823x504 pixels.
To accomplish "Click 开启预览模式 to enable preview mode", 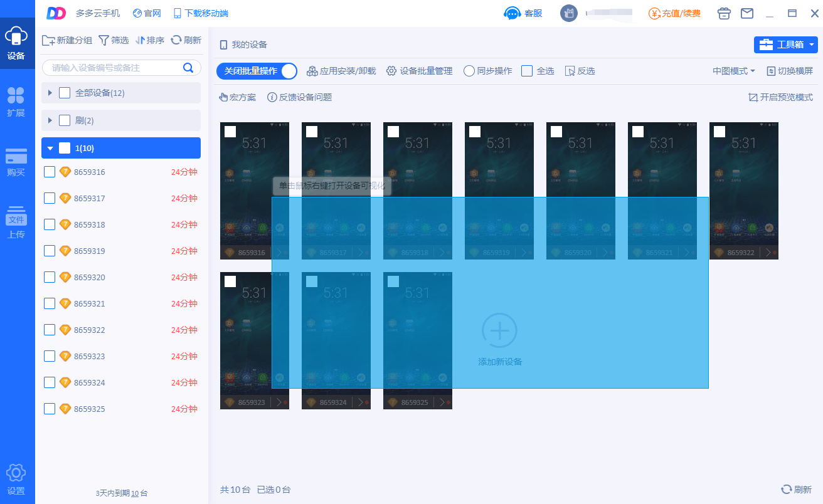I will click(780, 97).
